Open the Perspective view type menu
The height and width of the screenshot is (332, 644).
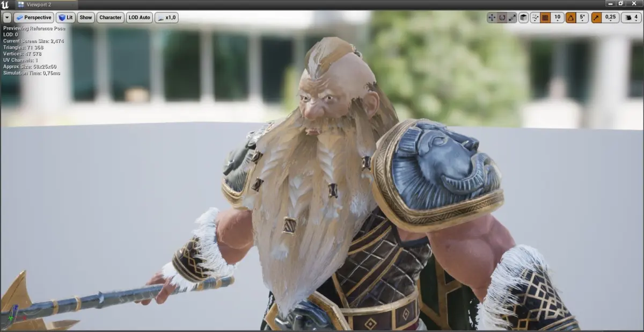point(34,18)
